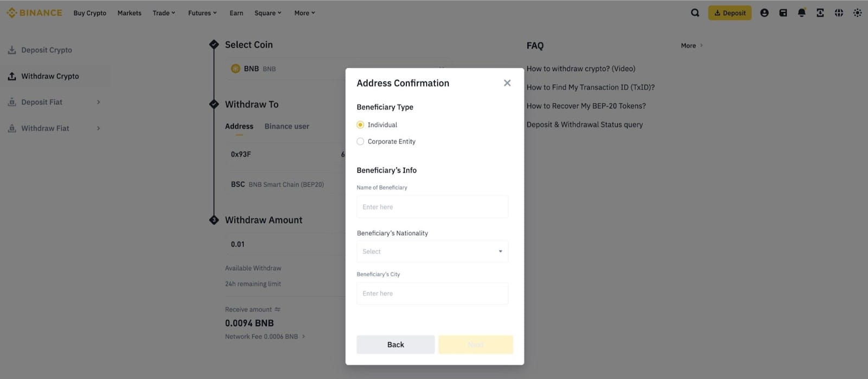
Task: Open How to withdraw crypto video link
Action: click(x=581, y=68)
